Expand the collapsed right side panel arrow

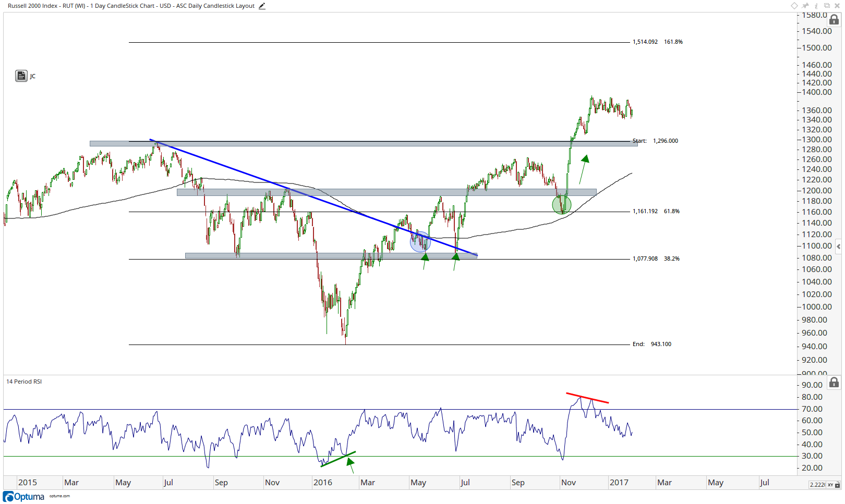838,247
